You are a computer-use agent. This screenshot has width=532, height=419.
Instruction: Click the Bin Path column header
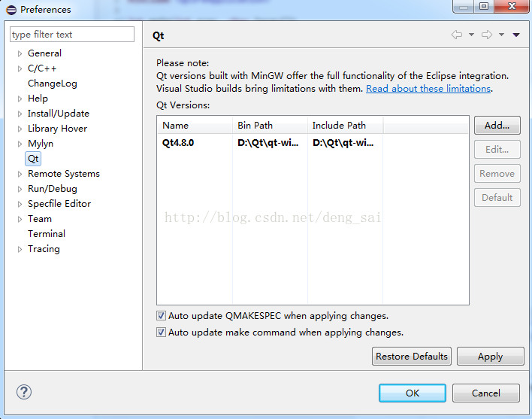click(x=270, y=126)
